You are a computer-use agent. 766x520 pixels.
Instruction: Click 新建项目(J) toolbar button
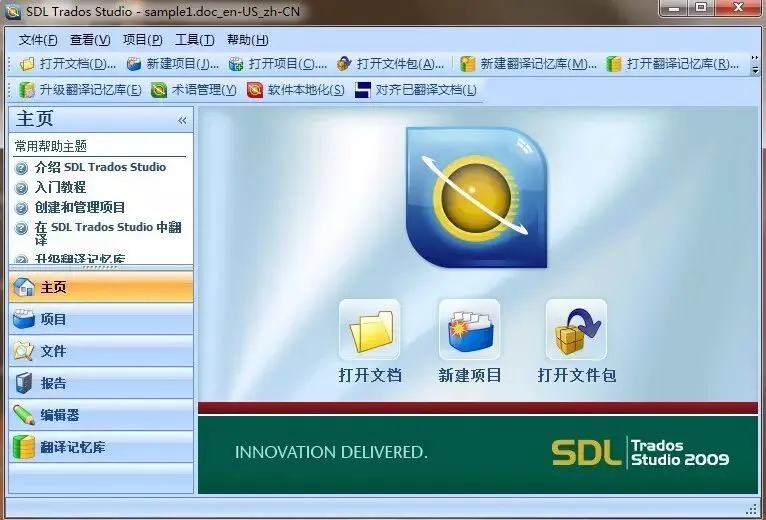point(172,64)
